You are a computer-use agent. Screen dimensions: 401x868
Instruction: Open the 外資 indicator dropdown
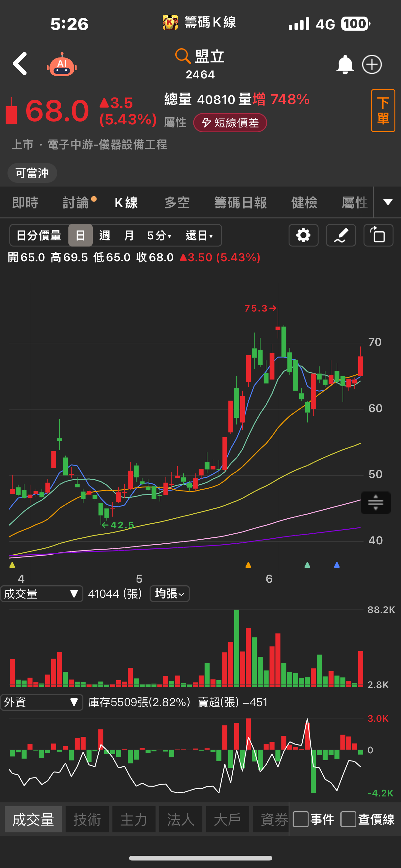[42, 702]
